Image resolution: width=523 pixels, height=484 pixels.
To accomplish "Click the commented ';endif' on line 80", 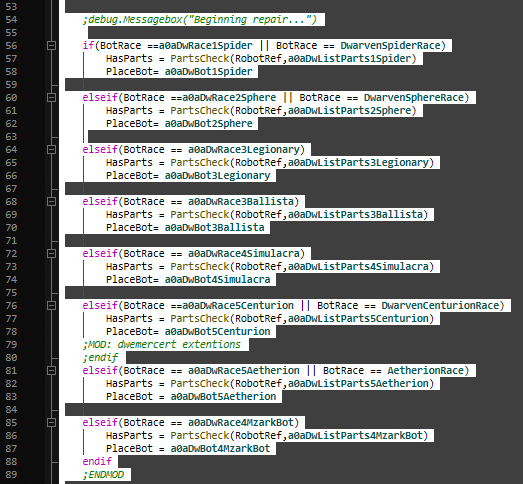I will pyautogui.click(x=100, y=358).
